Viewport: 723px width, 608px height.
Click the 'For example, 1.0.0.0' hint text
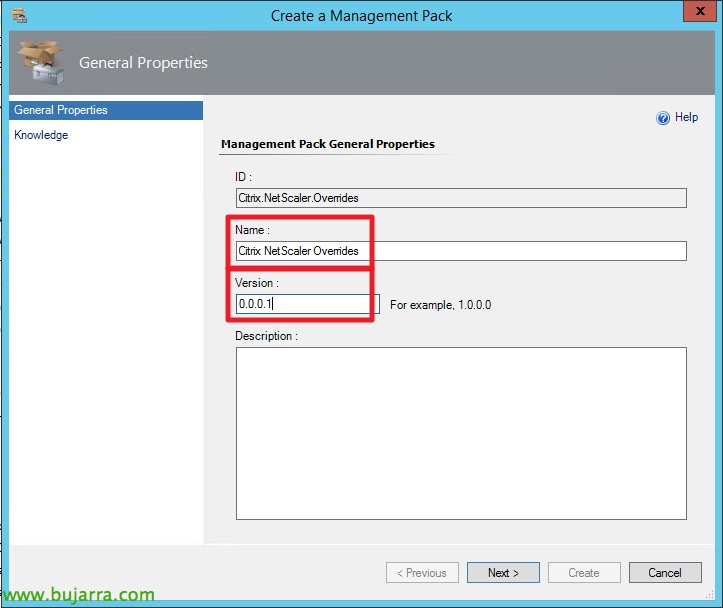click(x=440, y=305)
